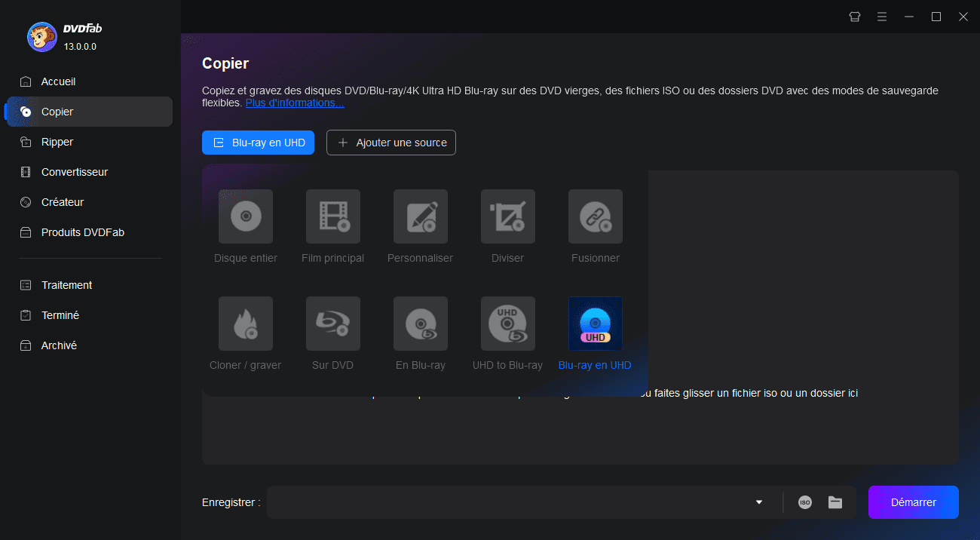Open the folder output icon

[835, 502]
